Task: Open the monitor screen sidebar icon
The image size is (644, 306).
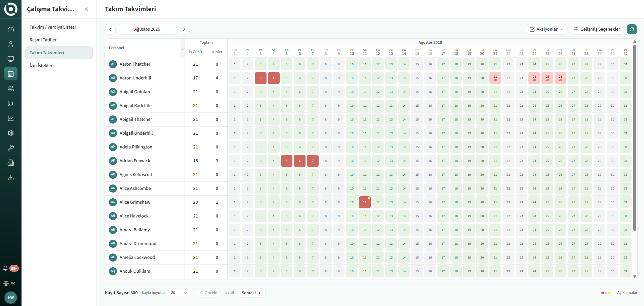Action: [11, 59]
